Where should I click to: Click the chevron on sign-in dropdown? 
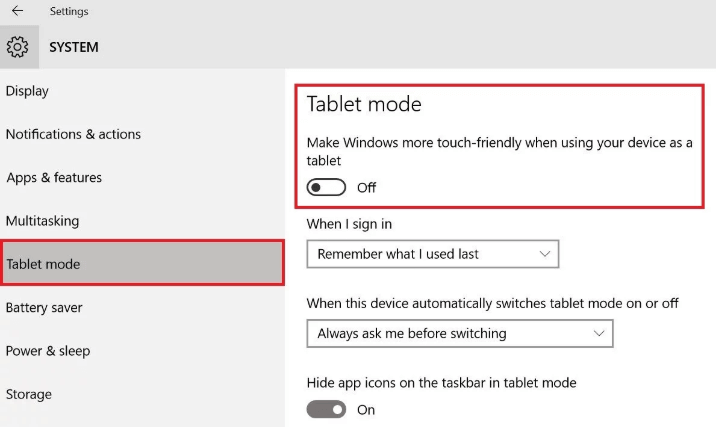click(544, 254)
